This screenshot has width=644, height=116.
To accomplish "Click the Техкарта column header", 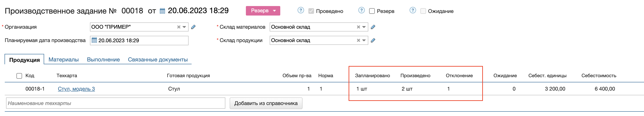I will [x=67, y=76].
